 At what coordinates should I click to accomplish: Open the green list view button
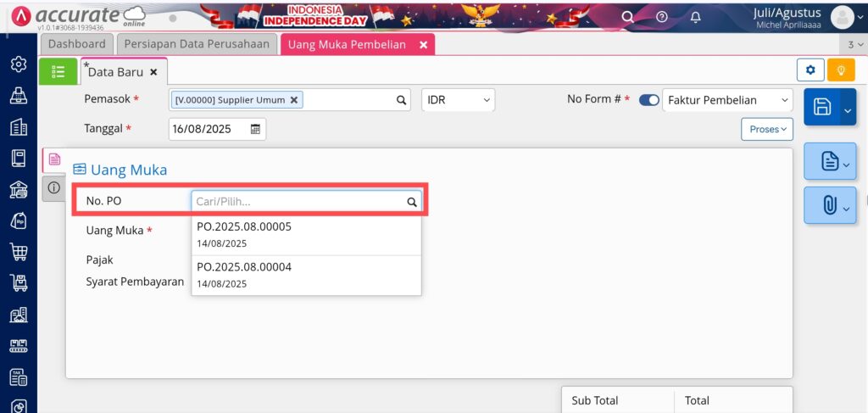58,71
